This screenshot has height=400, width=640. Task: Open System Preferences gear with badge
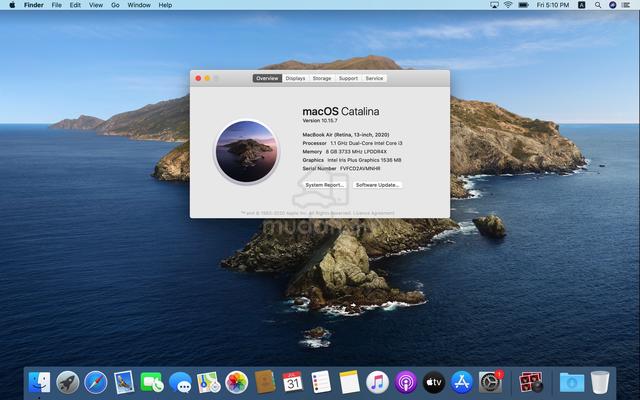[x=491, y=382]
